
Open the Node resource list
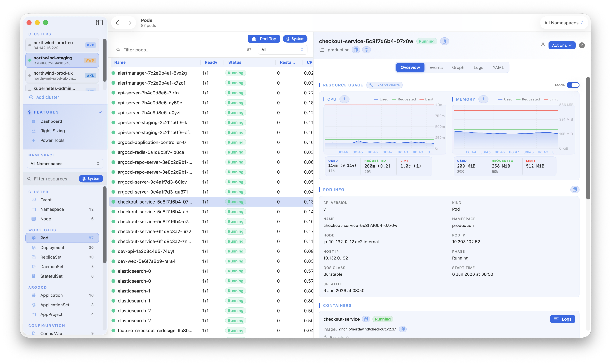pos(62,219)
